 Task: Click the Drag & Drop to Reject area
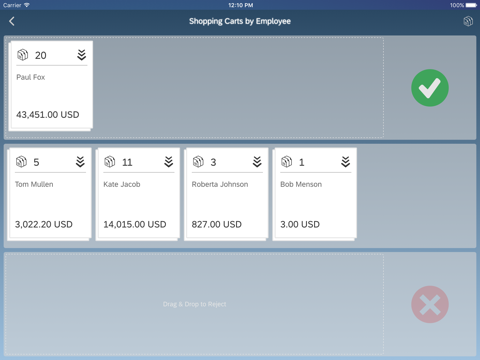pyautogui.click(x=194, y=304)
